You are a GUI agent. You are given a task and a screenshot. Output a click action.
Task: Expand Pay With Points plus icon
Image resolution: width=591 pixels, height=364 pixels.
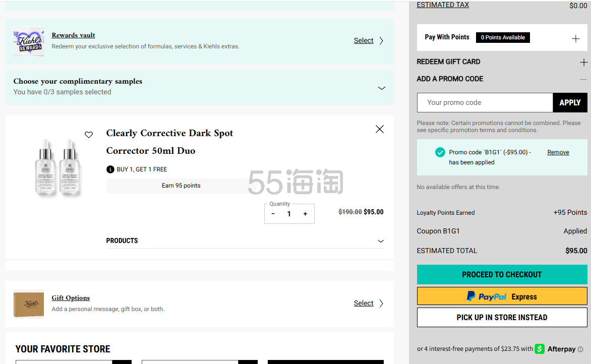coord(575,38)
